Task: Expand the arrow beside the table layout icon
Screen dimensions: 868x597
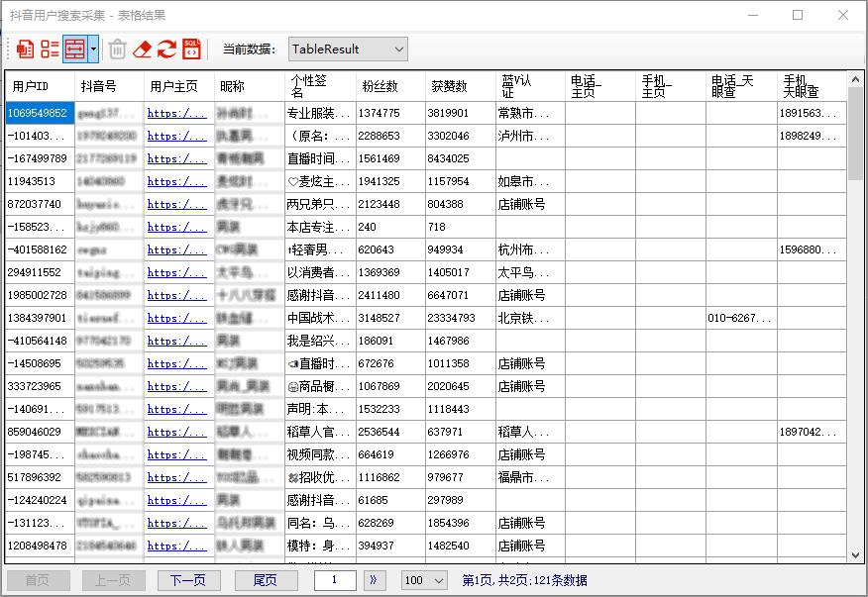Action: coord(93,49)
